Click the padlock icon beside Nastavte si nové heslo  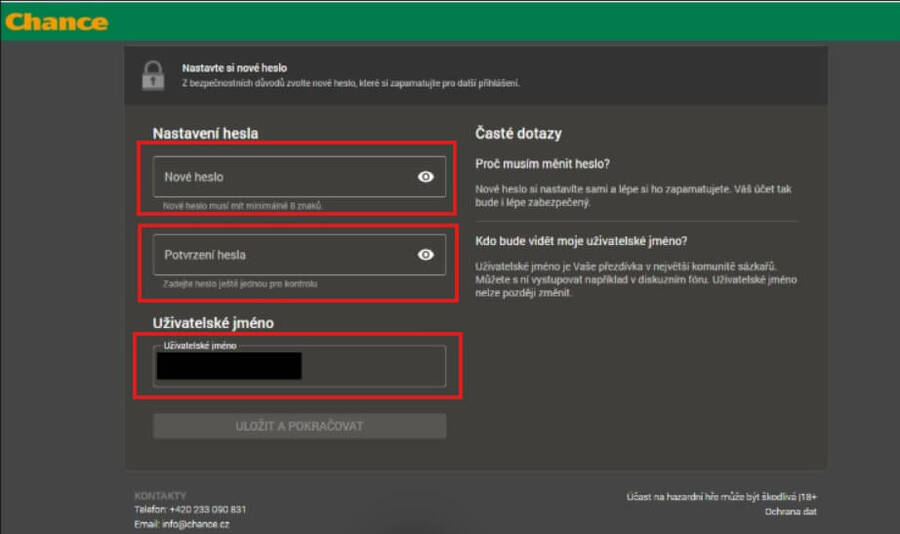pos(153,76)
